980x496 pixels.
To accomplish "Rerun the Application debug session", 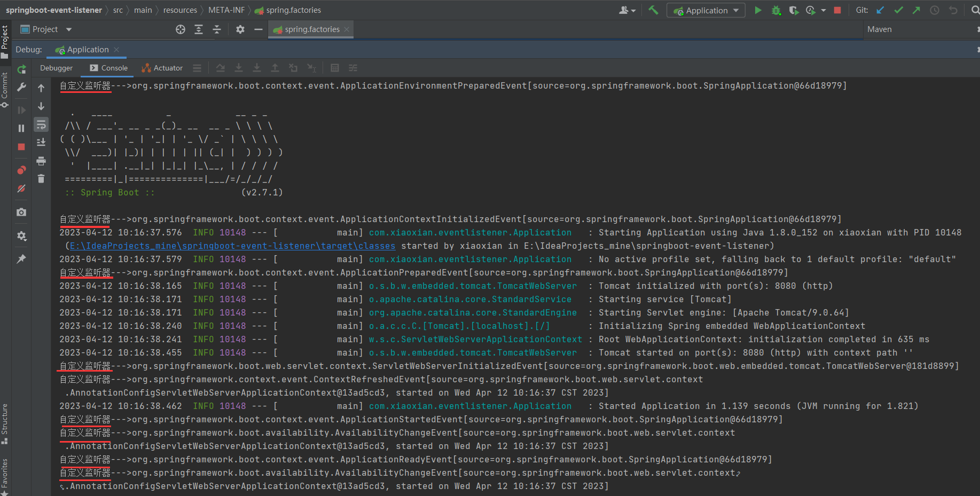I will [x=21, y=69].
